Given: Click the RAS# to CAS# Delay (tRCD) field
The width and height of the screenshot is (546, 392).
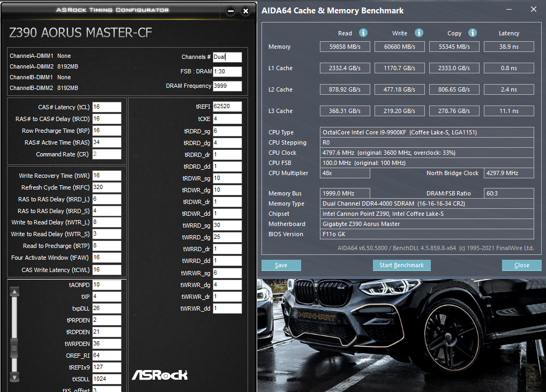Looking at the screenshot, I should point(107,119).
